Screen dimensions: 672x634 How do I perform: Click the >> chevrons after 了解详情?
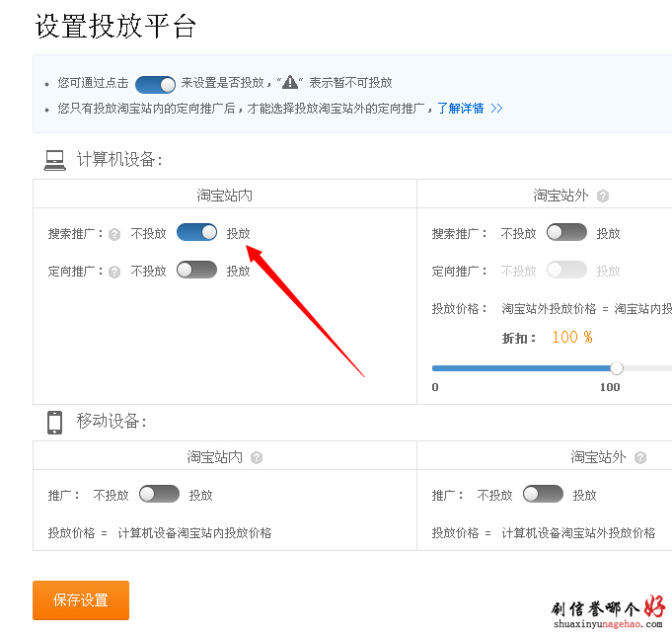(496, 109)
